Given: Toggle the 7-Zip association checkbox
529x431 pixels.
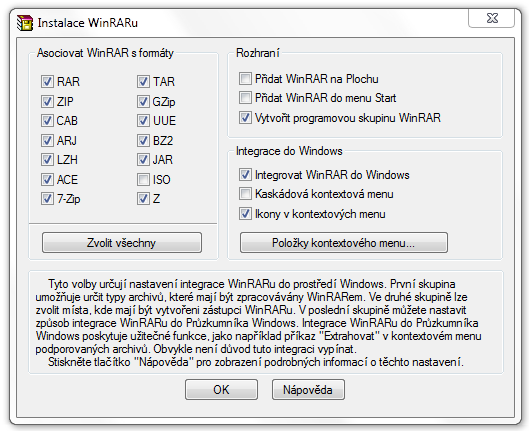Looking at the screenshot, I should click(x=47, y=199).
